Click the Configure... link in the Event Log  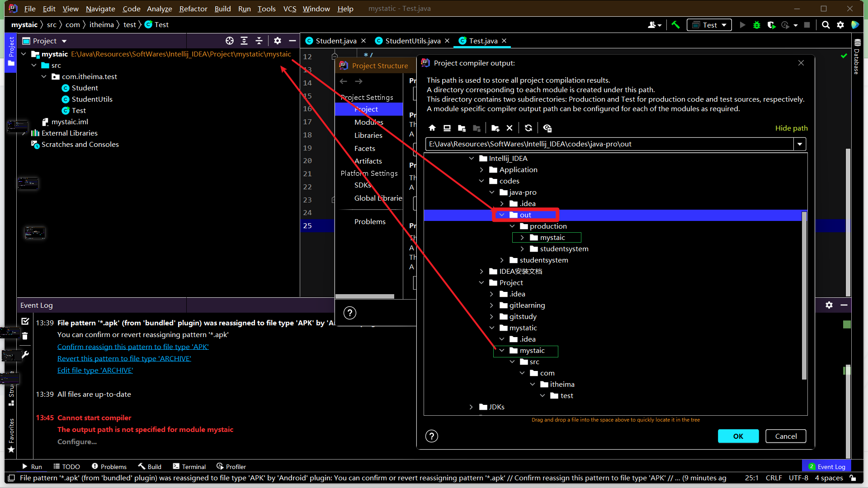77,441
